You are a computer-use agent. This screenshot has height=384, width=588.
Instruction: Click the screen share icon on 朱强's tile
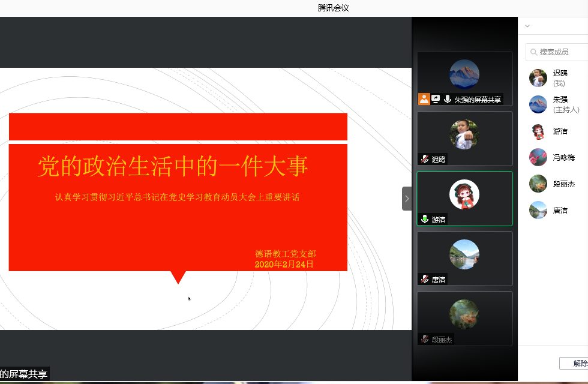(436, 100)
